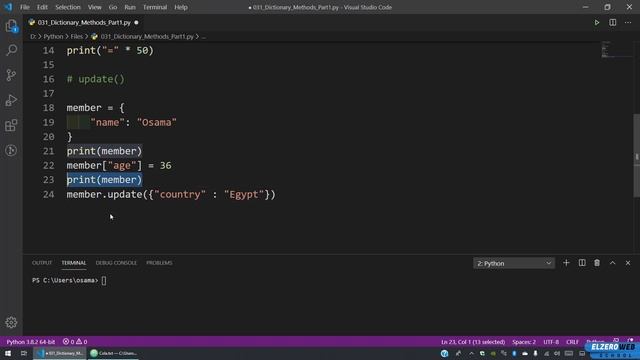This screenshot has width=640, height=360.
Task: Open the Run menu
Action: (130, 7)
